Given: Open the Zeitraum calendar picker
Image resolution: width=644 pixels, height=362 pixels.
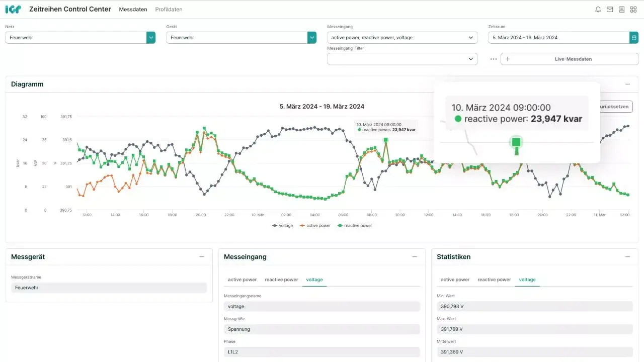Looking at the screenshot, I should (x=634, y=38).
